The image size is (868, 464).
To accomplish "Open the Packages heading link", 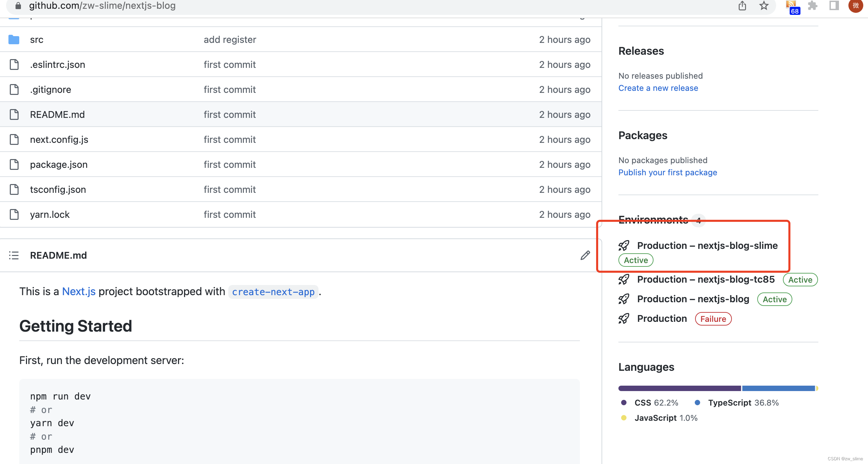I will (643, 135).
